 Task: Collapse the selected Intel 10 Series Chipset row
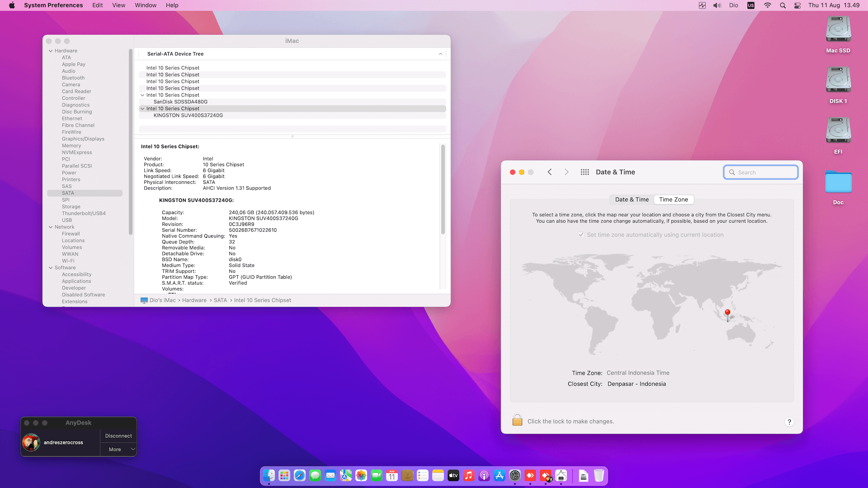click(142, 108)
